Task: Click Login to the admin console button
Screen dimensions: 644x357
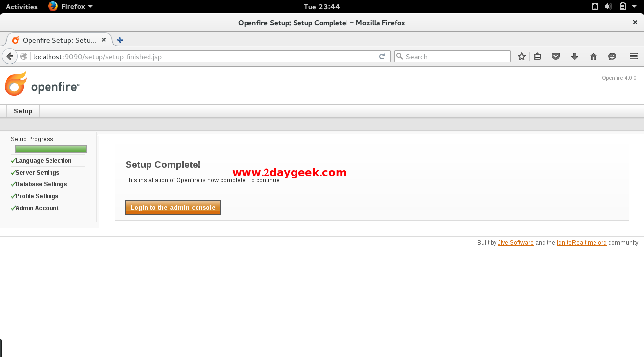Action: pyautogui.click(x=173, y=208)
